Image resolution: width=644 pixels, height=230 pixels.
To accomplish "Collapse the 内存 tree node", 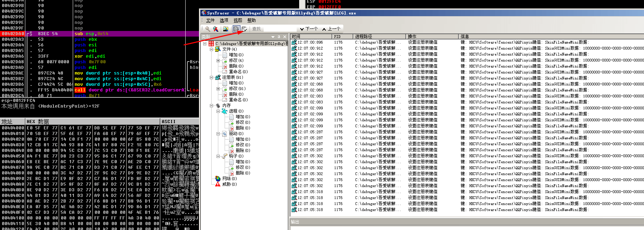I will pos(212,106).
